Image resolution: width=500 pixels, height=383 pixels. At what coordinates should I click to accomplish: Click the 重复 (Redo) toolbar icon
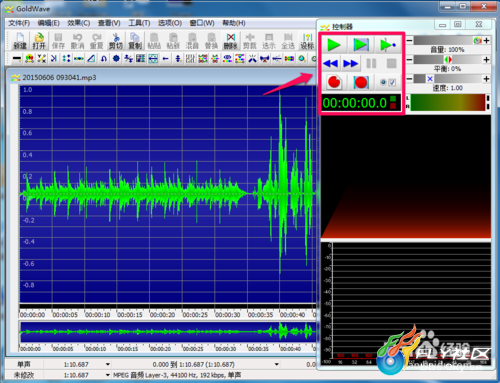pos(96,41)
